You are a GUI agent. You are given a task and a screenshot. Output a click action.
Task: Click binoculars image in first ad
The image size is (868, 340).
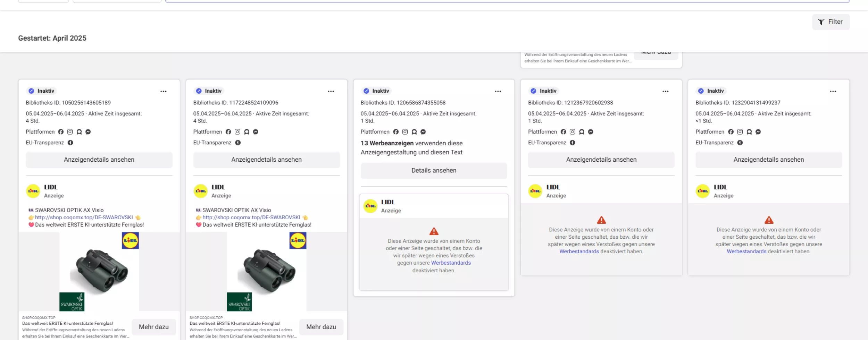[99, 271]
